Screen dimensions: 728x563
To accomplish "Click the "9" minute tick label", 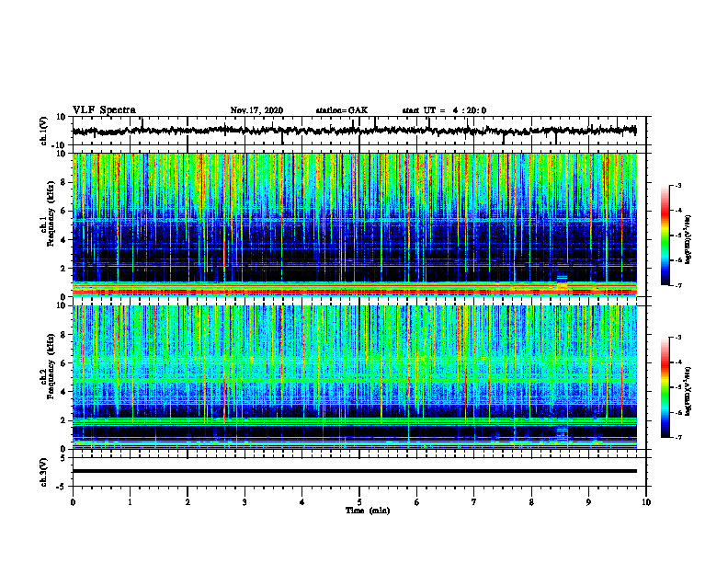I will pyautogui.click(x=588, y=502).
